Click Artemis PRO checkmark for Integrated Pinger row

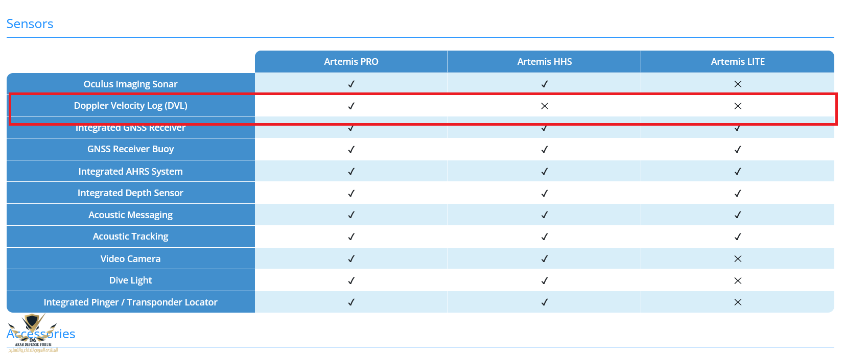point(351,302)
